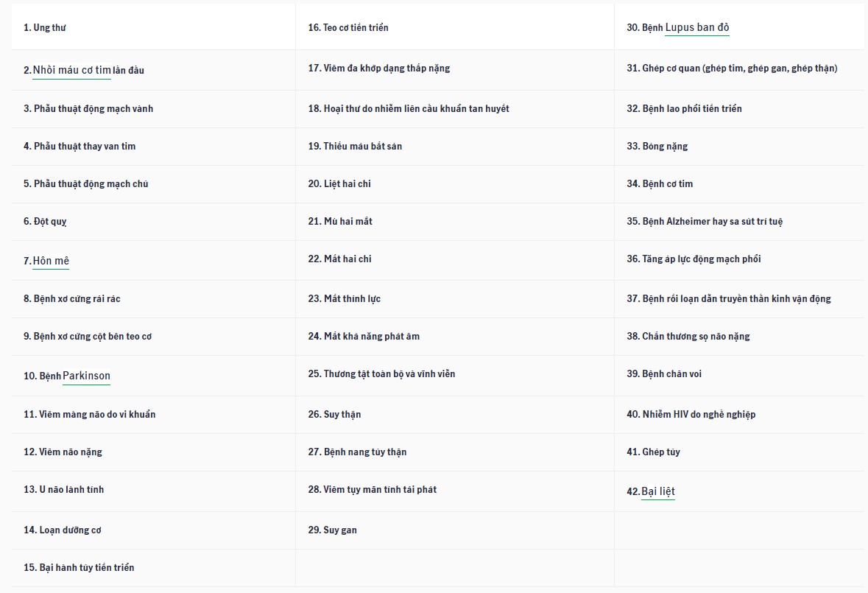The image size is (868, 593).
Task: Select '40. Nhiễm HIV do nghề nghiệp'
Action: [x=691, y=414]
